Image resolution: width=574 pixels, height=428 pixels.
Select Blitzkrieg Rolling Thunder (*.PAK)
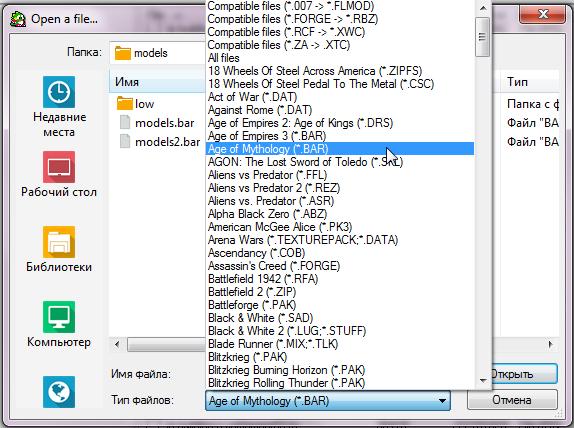click(340, 383)
